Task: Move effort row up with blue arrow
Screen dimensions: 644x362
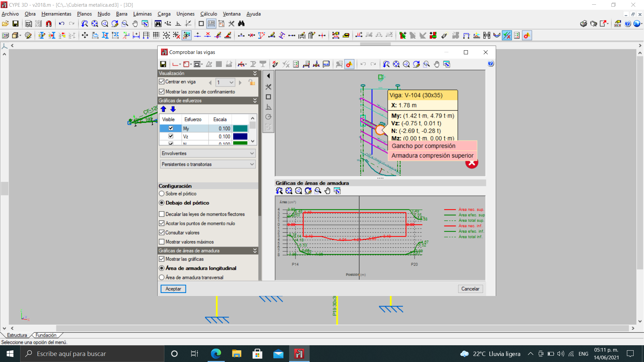Action: pos(163,109)
